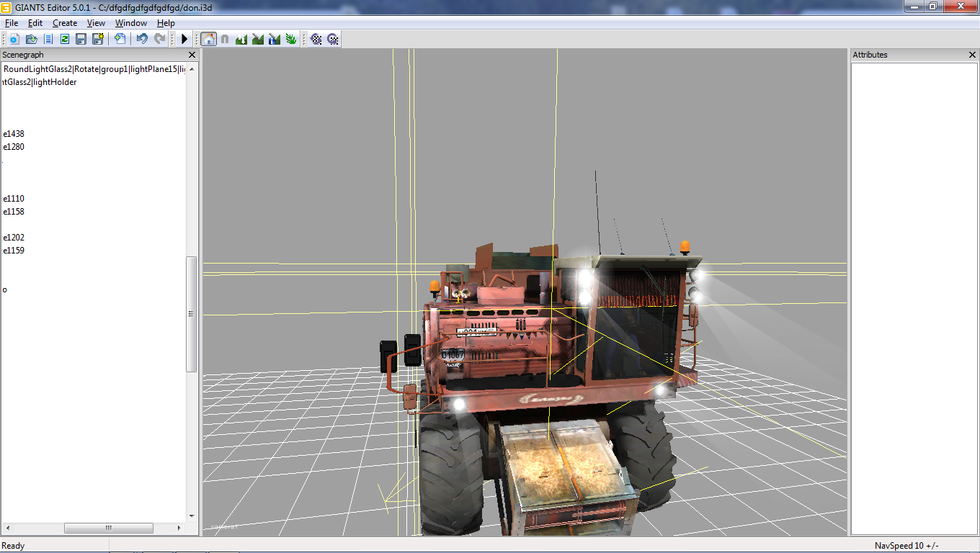
Task: Select the e1438 scenegraph entry
Action: [x=14, y=134]
